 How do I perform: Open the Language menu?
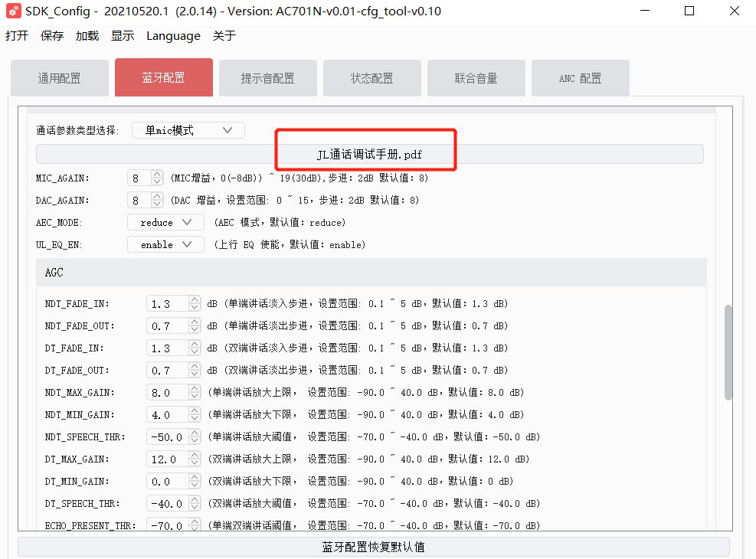point(174,36)
